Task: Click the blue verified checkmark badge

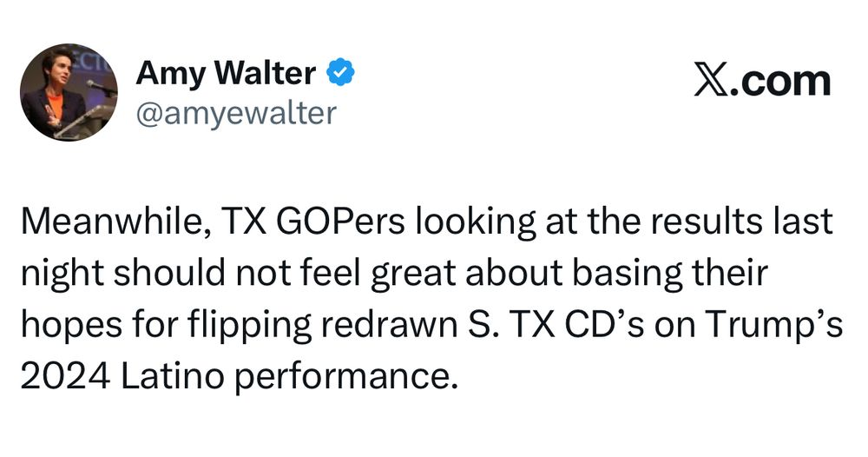Action: pyautogui.click(x=341, y=73)
